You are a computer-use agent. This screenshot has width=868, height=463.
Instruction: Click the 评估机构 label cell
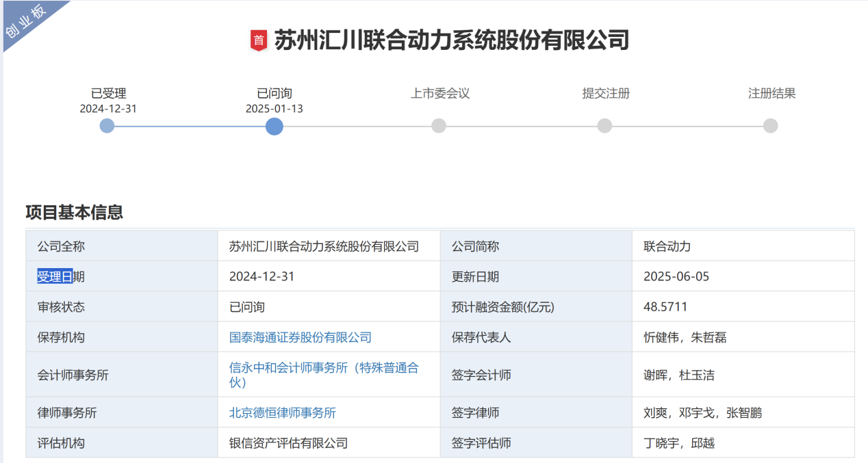pyautogui.click(x=122, y=442)
